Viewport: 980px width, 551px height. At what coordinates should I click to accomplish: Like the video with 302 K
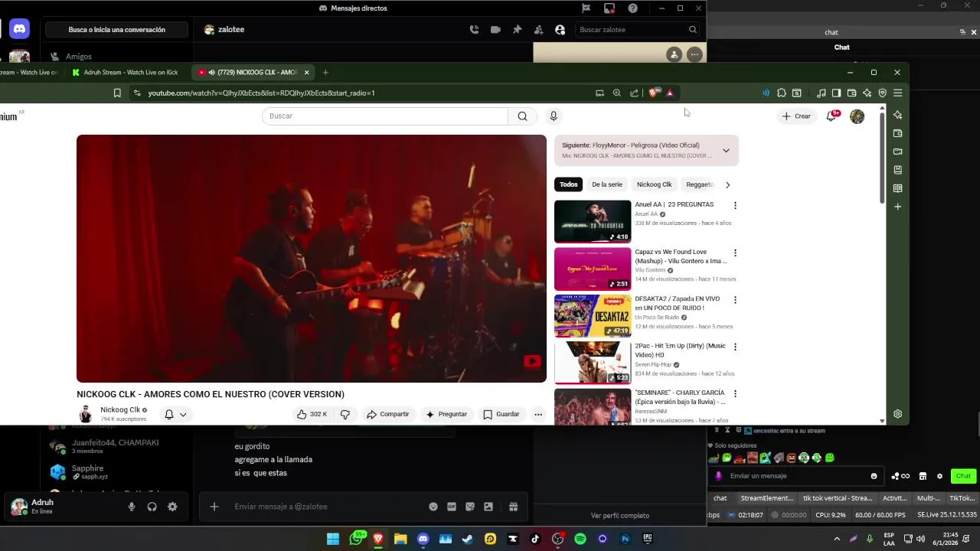312,415
